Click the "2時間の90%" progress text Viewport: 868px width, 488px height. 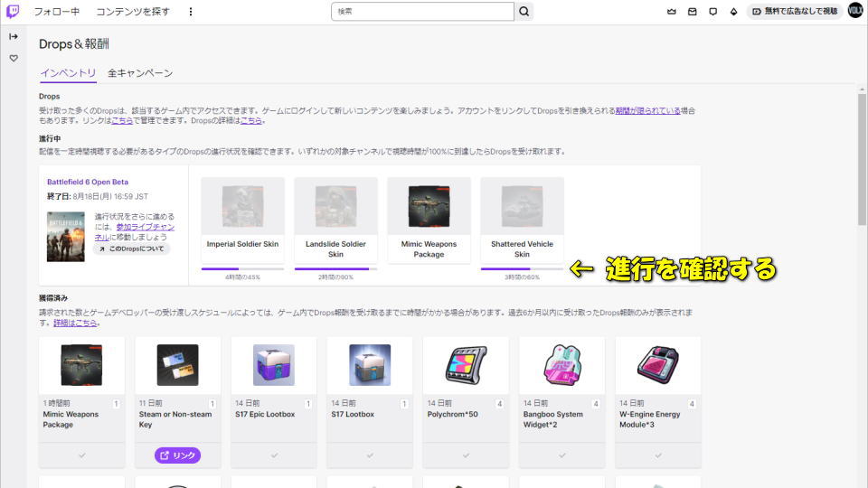(335, 277)
